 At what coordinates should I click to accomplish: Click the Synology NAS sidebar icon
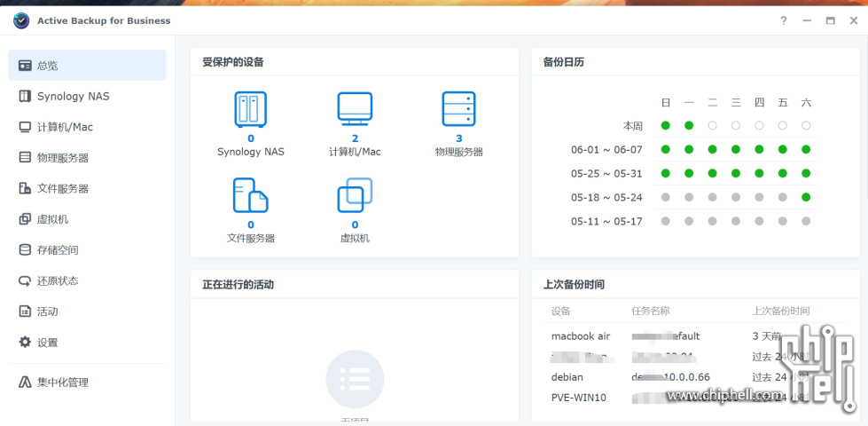click(x=25, y=97)
